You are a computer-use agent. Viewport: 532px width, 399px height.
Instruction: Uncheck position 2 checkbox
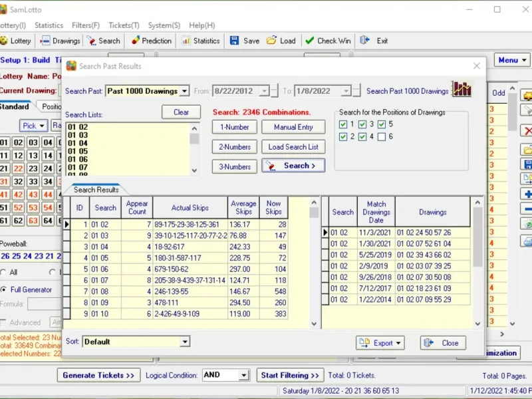[343, 137]
